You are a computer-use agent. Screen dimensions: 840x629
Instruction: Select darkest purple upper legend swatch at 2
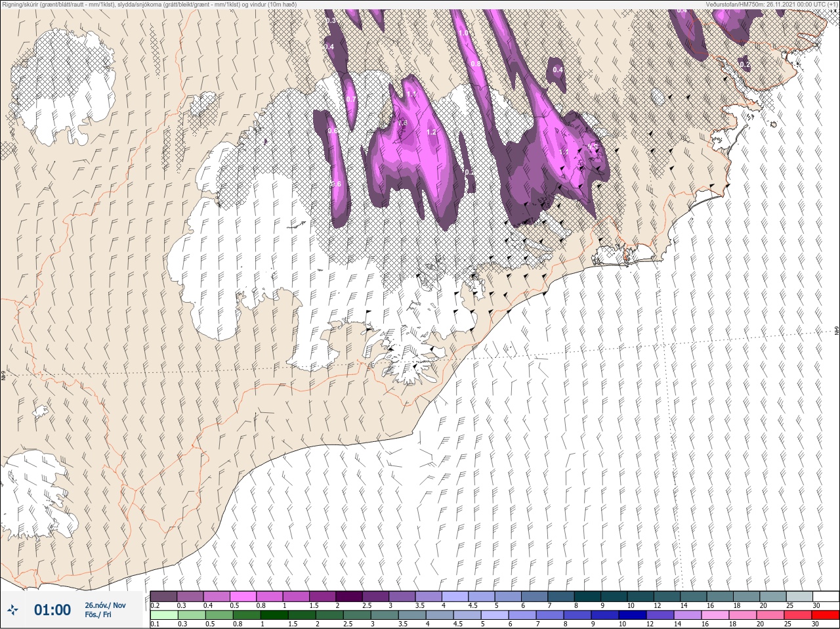tap(349, 596)
